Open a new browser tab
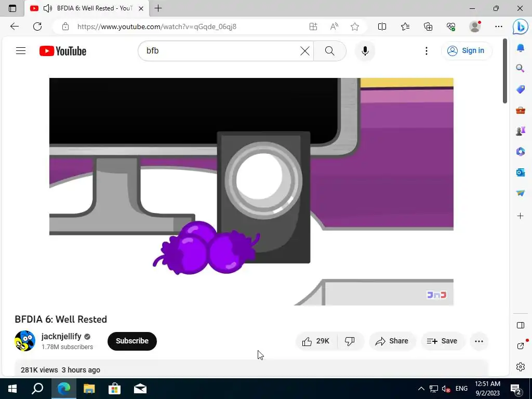Viewport: 532px width, 399px height. click(x=158, y=8)
